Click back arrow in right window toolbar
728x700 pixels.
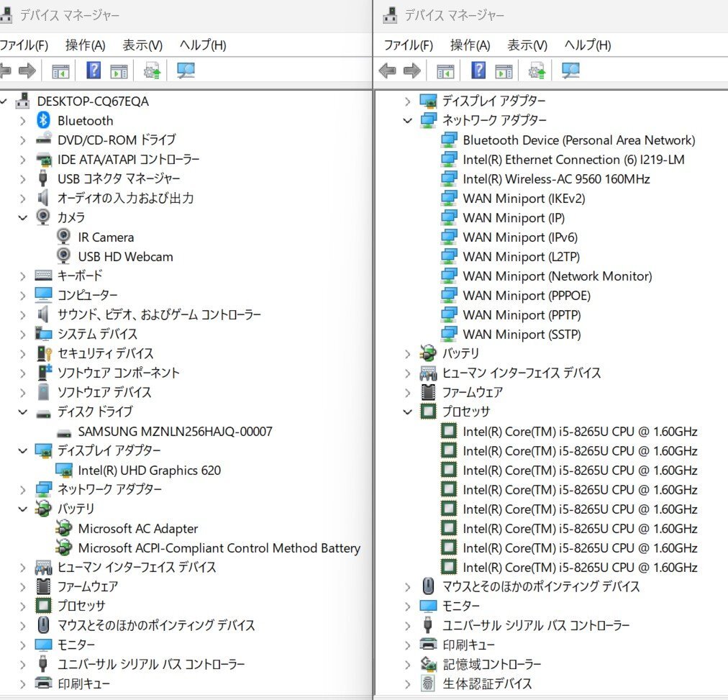[387, 71]
